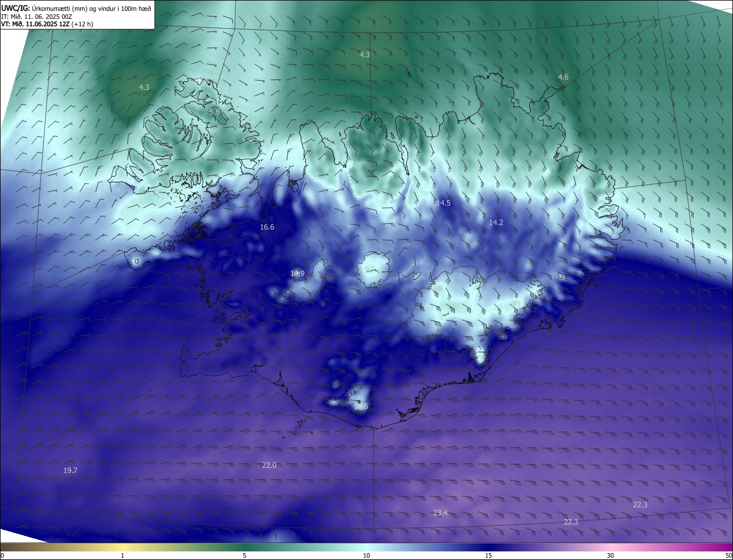
Task: Click the 5.8 value over the Westfjords
Action: pos(214,112)
